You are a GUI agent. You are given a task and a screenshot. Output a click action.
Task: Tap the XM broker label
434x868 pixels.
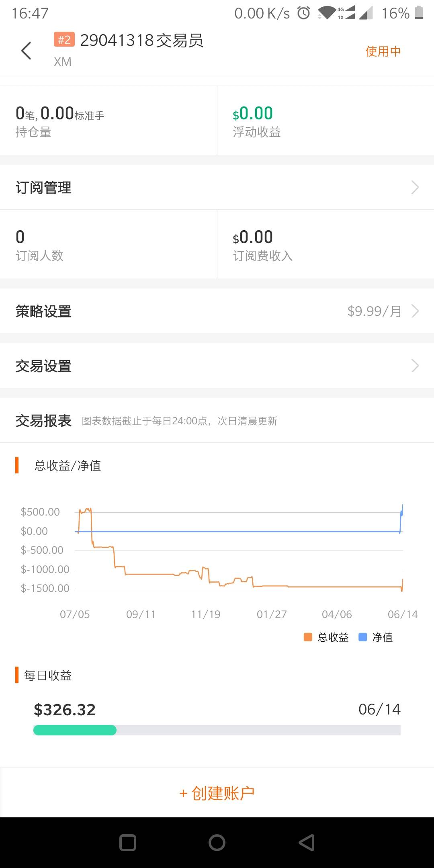click(x=63, y=62)
